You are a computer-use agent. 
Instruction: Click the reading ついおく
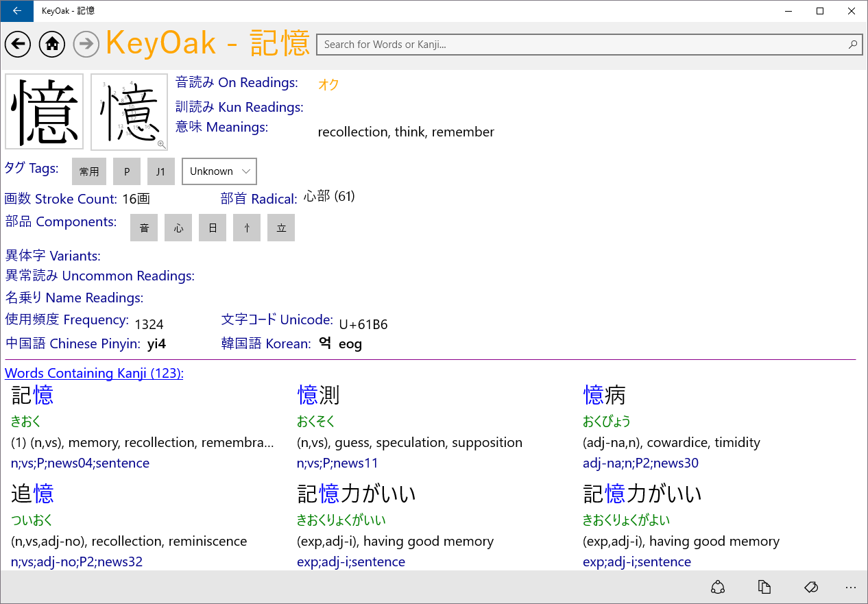(32, 520)
